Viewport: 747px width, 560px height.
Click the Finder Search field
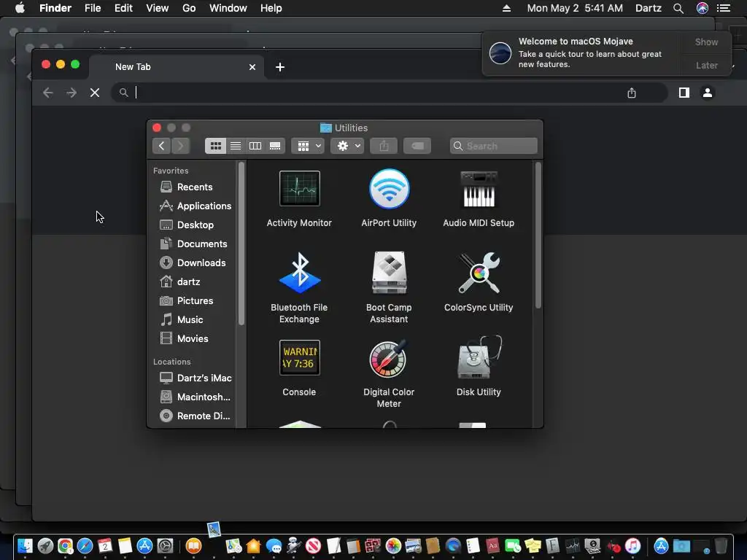point(494,146)
